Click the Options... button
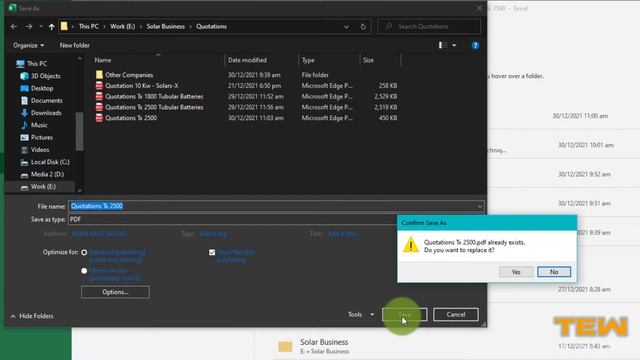The width and height of the screenshot is (640, 360). click(115, 292)
